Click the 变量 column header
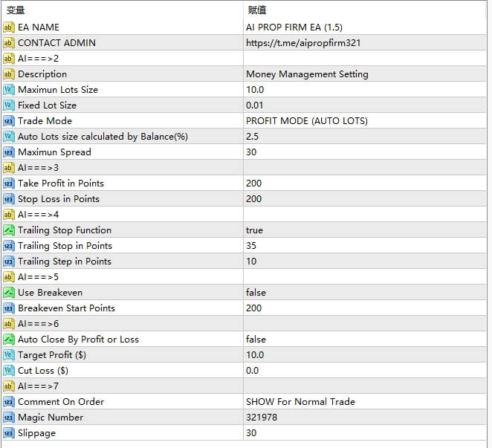 coord(16,10)
